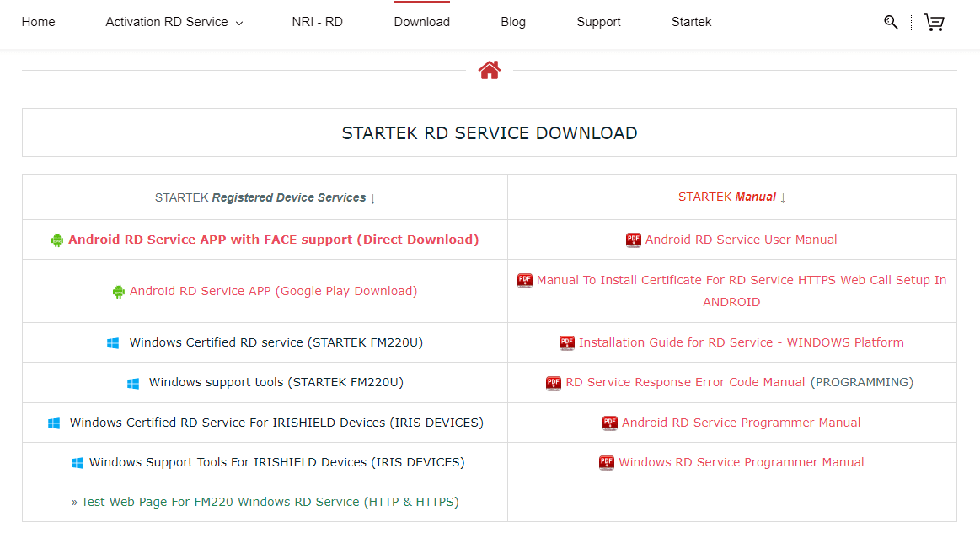This screenshot has height=533, width=980.
Task: Click STARTEK Registered Device Services header
Action: coord(265,197)
